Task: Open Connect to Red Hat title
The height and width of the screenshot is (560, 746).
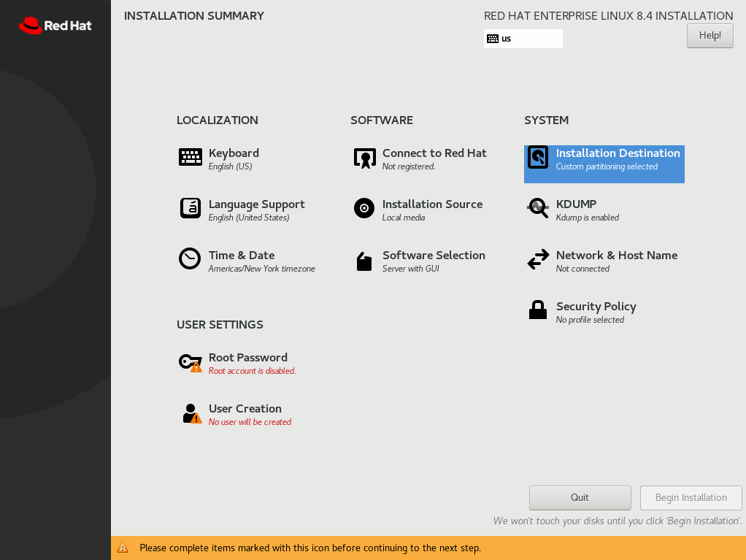Action: pos(434,153)
